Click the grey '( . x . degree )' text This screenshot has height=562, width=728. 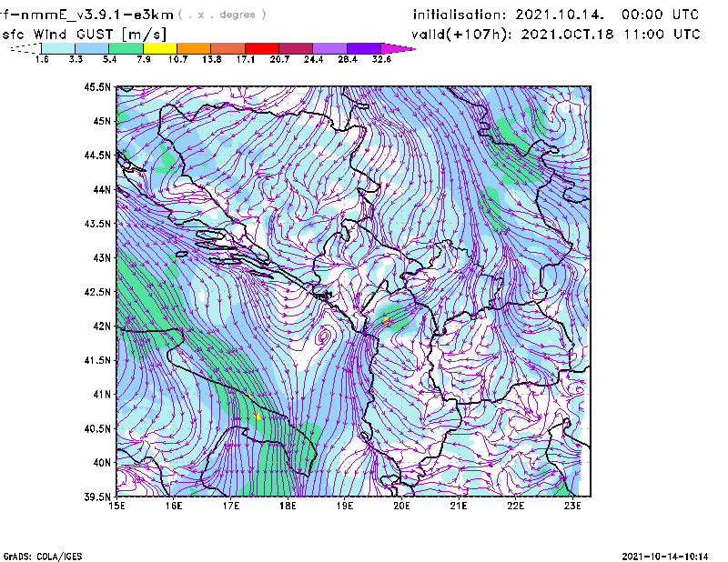tap(222, 15)
